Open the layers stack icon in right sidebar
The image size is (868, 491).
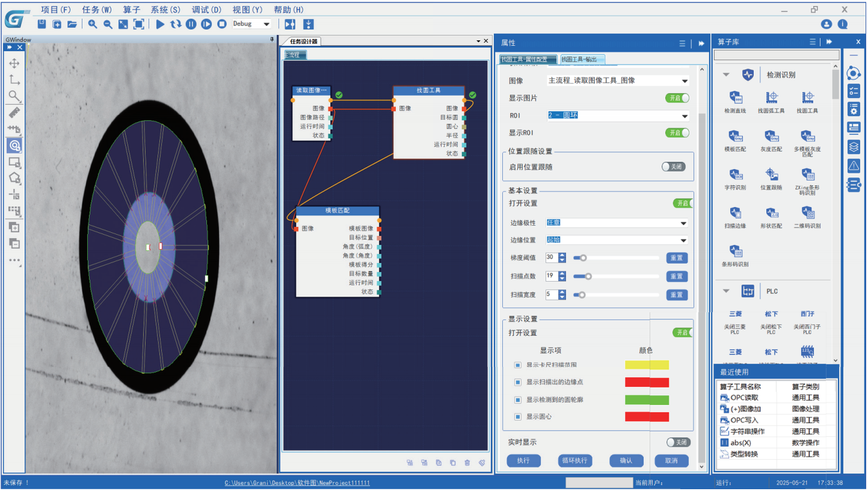point(854,147)
